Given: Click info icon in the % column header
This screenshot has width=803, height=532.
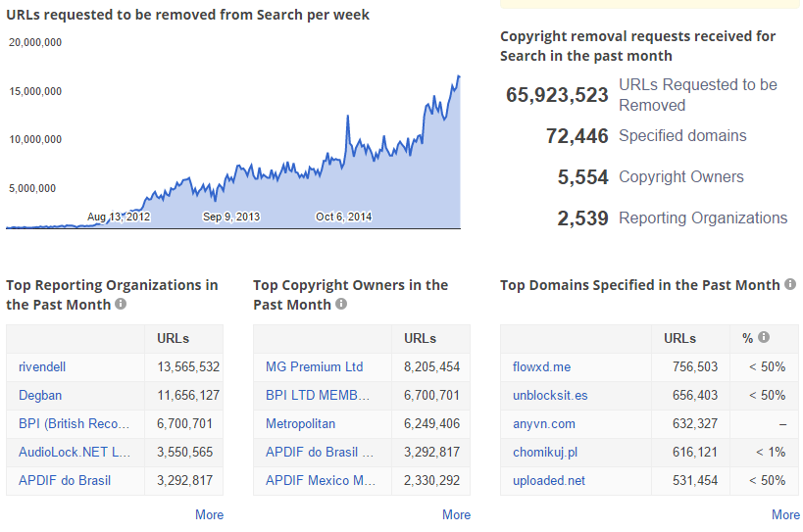Looking at the screenshot, I should [764, 338].
